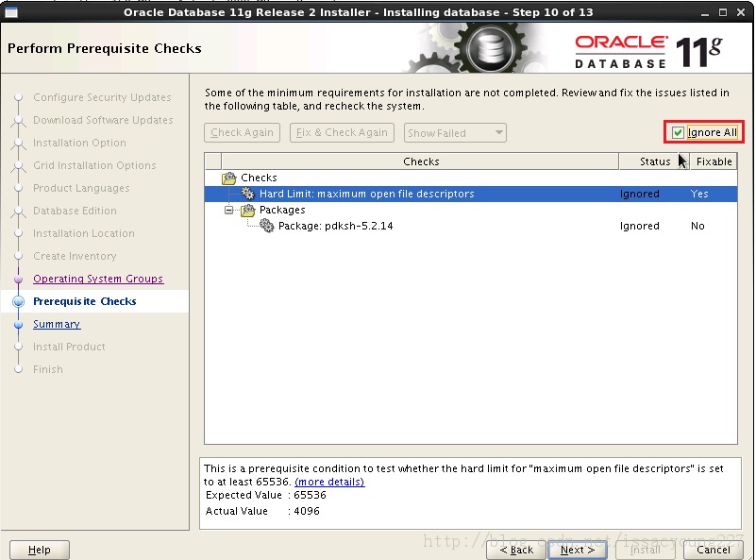Click Next to proceed to Summary
Screen dimensions: 756x560
click(578, 550)
